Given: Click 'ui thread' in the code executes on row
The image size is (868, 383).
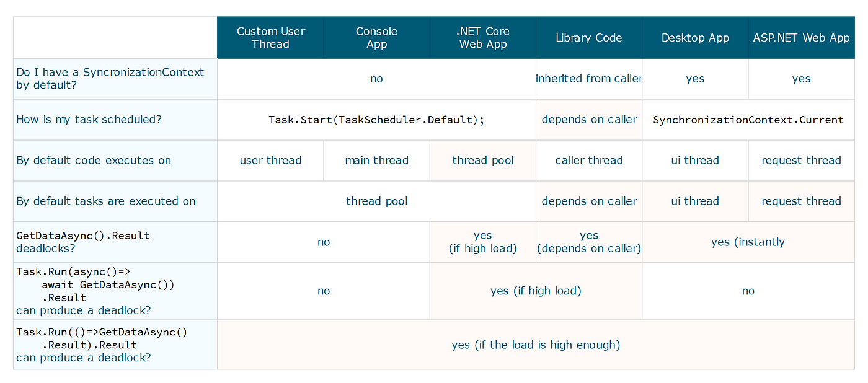Looking at the screenshot, I should (695, 161).
